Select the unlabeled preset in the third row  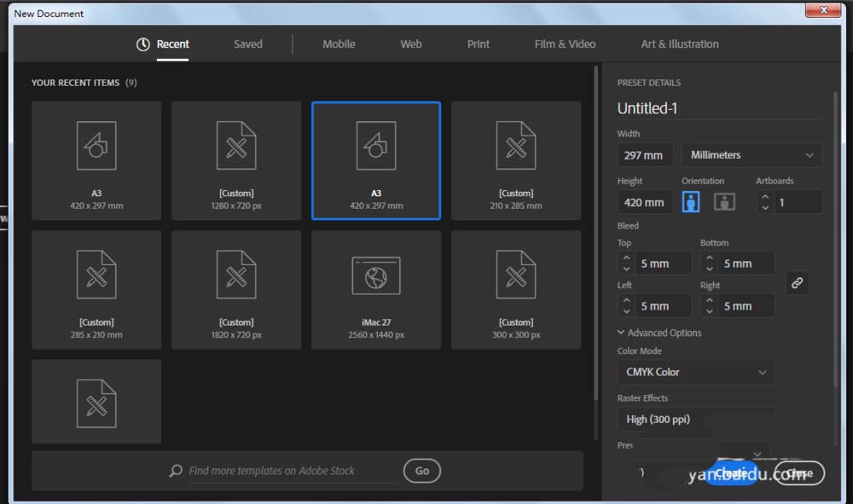coord(96,402)
